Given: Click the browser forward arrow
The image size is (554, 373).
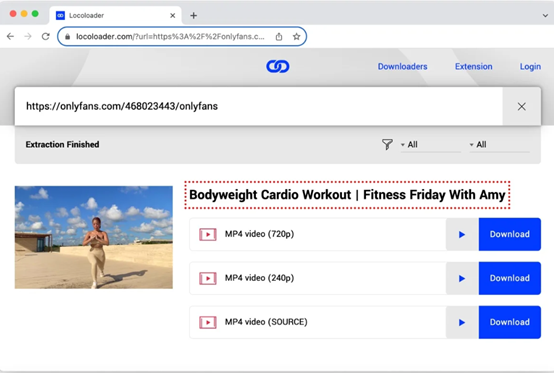Looking at the screenshot, I should click(x=28, y=36).
